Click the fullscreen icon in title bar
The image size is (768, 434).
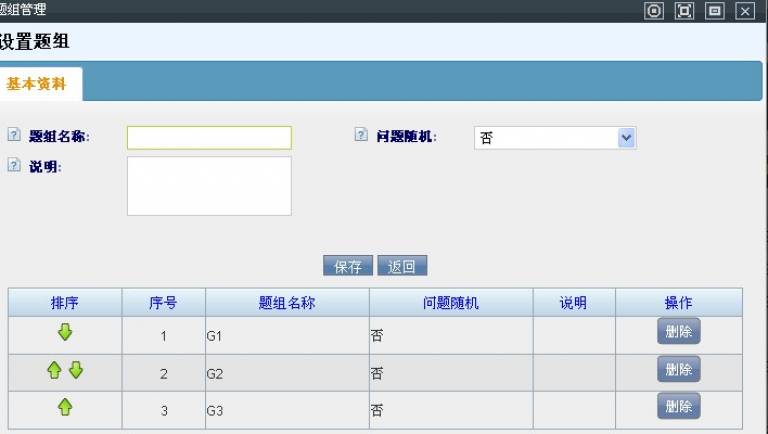684,11
